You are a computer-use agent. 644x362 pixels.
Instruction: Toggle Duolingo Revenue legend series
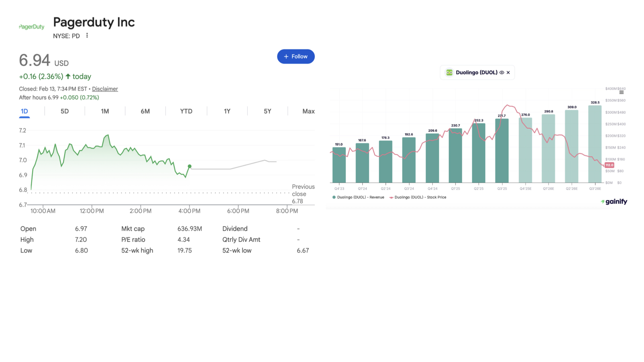pyautogui.click(x=358, y=197)
